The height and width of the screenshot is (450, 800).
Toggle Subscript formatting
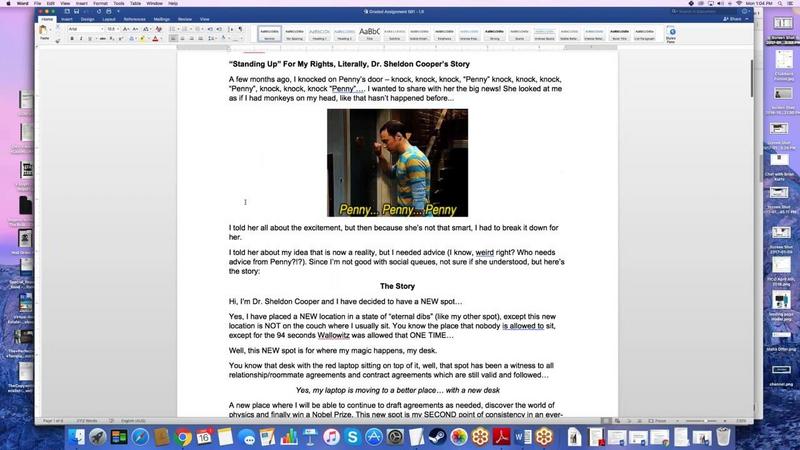click(x=112, y=38)
